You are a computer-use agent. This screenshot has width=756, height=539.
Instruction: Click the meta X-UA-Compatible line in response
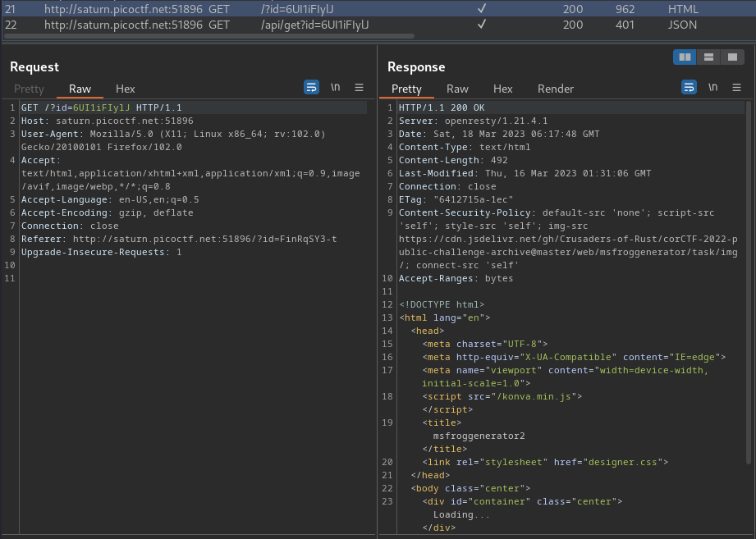(x=575, y=357)
